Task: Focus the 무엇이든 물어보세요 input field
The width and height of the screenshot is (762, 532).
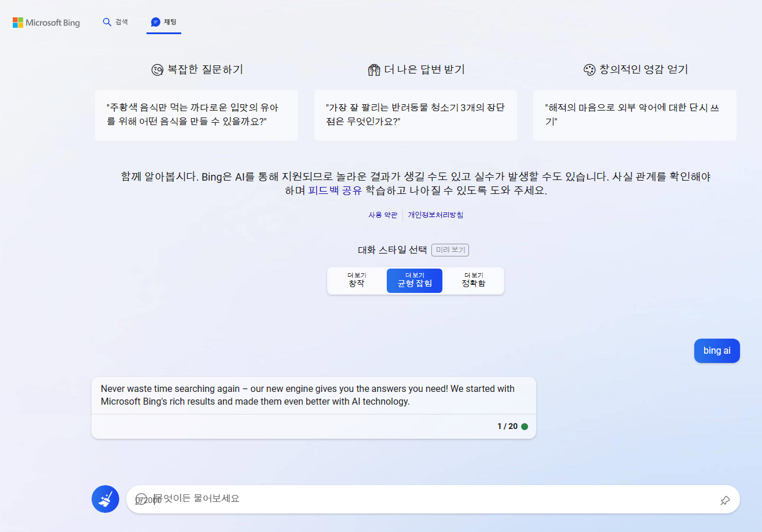Action: point(433,499)
